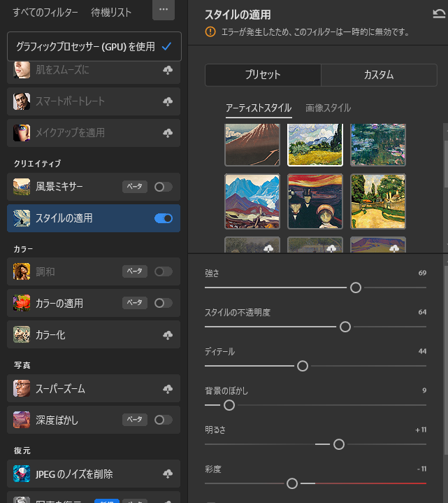
Task: Switch to the すべてのフィルター tab
Action: [x=45, y=13]
